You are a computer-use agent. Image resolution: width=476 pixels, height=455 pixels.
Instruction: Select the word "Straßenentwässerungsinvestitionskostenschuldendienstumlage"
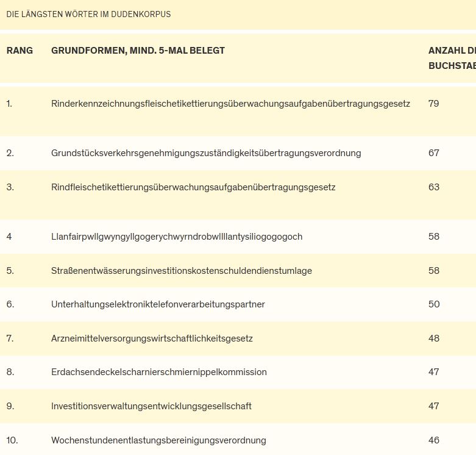tap(182, 271)
